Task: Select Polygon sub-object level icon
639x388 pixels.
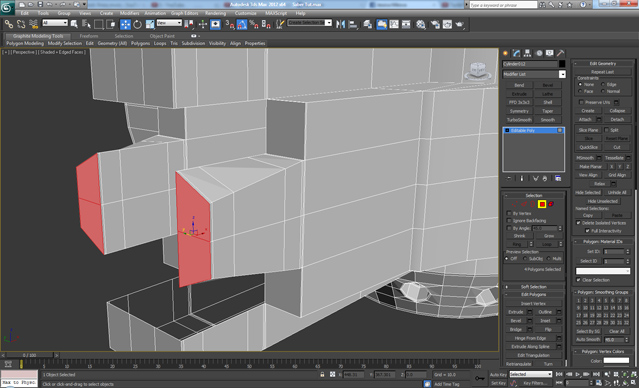Action: [x=542, y=204]
